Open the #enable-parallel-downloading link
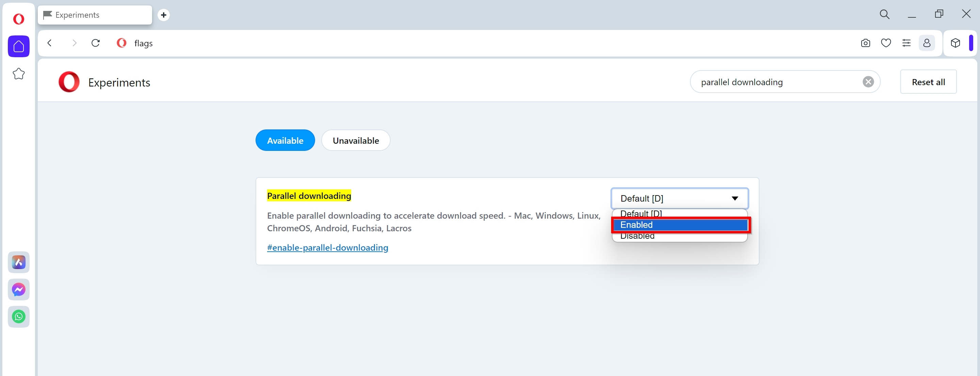The width and height of the screenshot is (980, 376). pos(328,248)
